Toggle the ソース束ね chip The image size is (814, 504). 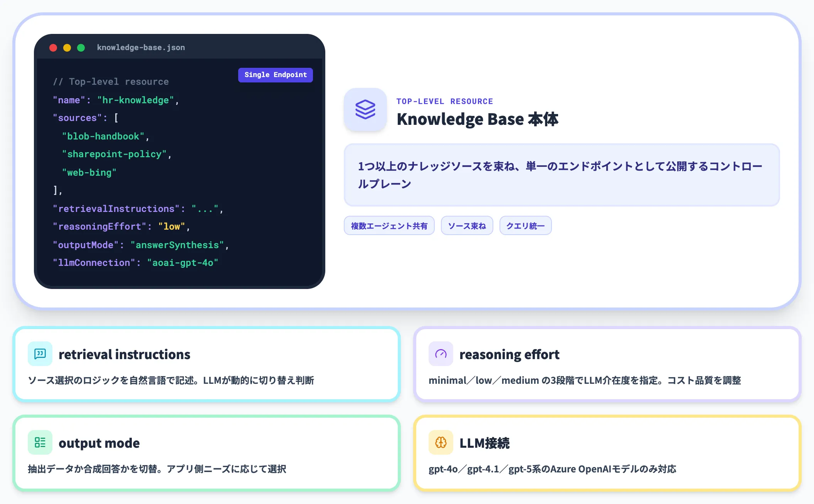click(x=467, y=225)
